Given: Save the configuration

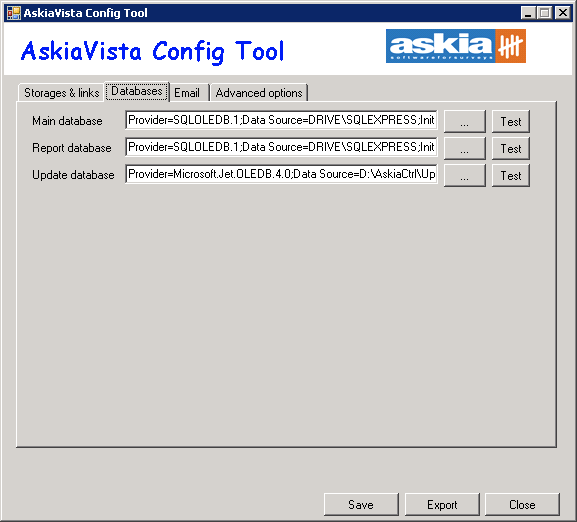Looking at the screenshot, I should [361, 504].
